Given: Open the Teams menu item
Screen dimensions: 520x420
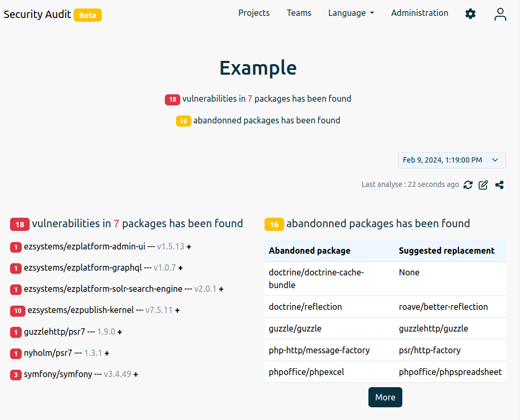Looking at the screenshot, I should pos(299,13).
